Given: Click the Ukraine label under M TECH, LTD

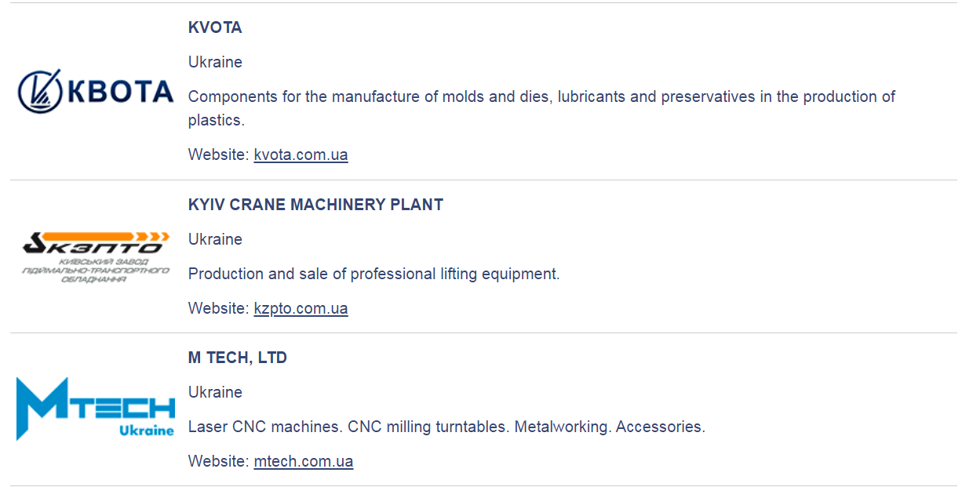Looking at the screenshot, I should (215, 392).
